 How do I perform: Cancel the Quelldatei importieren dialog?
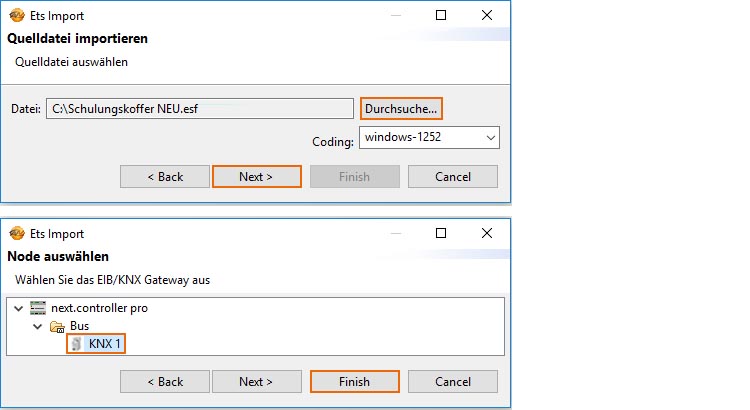(x=453, y=177)
